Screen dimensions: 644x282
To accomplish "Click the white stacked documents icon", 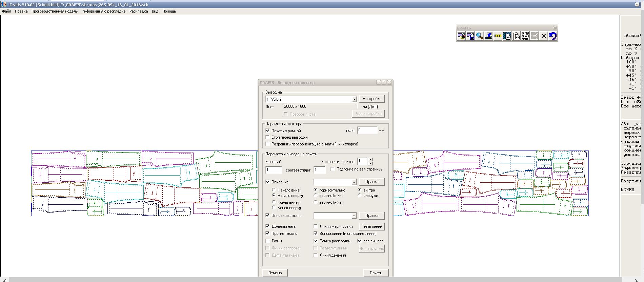I will (x=516, y=36).
